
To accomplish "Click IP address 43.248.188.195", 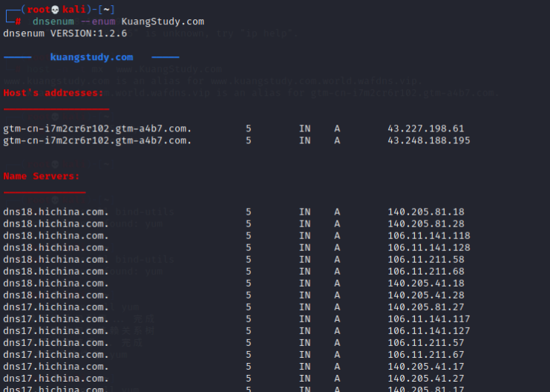I will (428, 141).
